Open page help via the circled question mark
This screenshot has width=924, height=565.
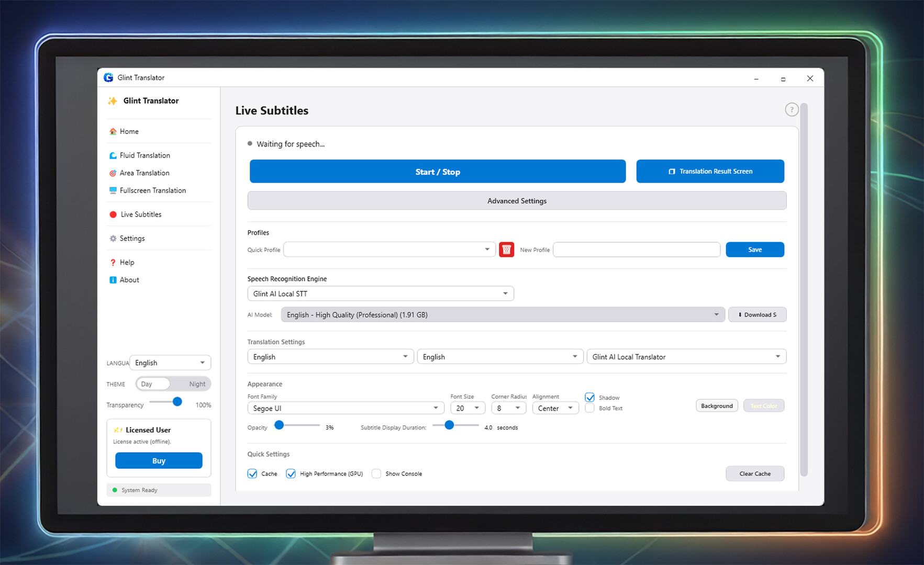point(792,110)
